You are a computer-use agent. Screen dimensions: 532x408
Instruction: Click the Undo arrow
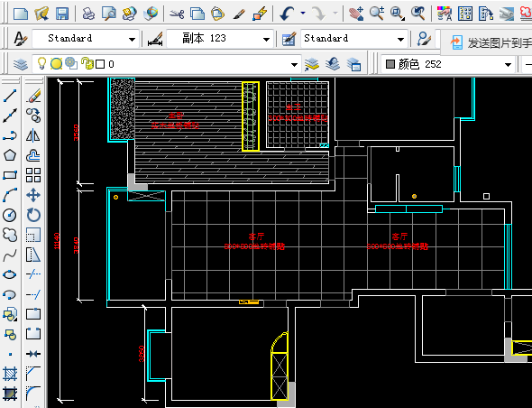coord(287,14)
